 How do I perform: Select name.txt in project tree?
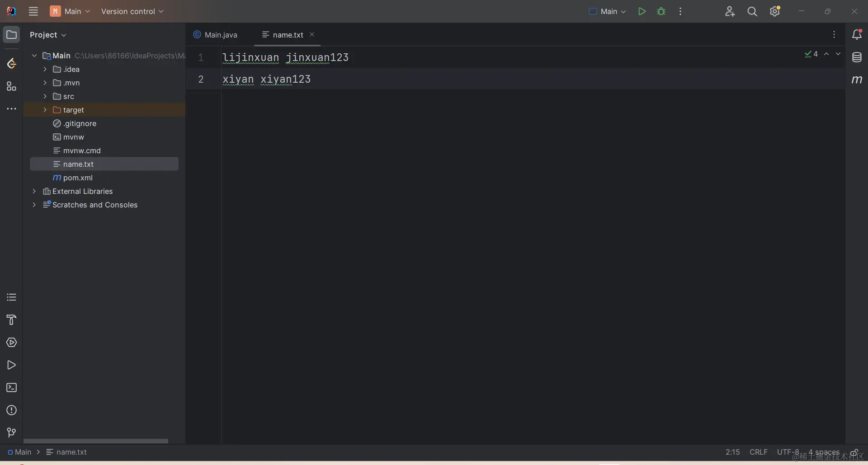tap(104, 164)
